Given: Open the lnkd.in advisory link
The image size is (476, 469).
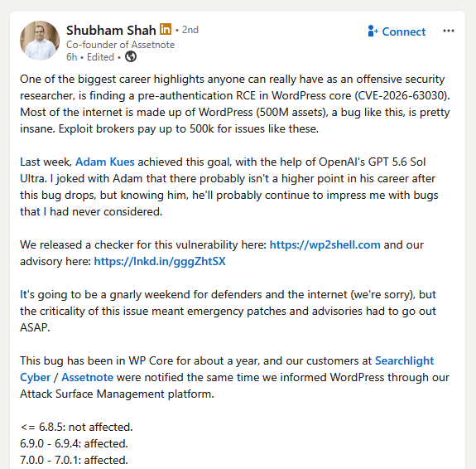Looking at the screenshot, I should 160,261.
